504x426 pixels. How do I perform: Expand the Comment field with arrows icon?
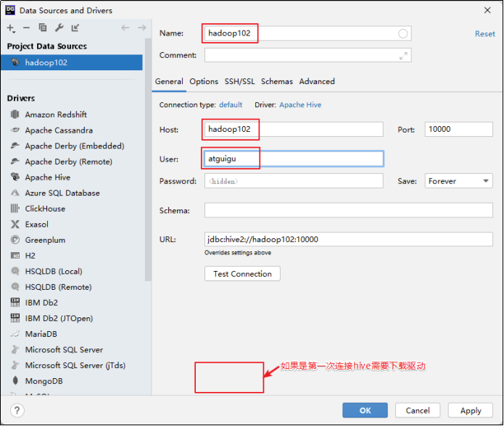click(403, 56)
